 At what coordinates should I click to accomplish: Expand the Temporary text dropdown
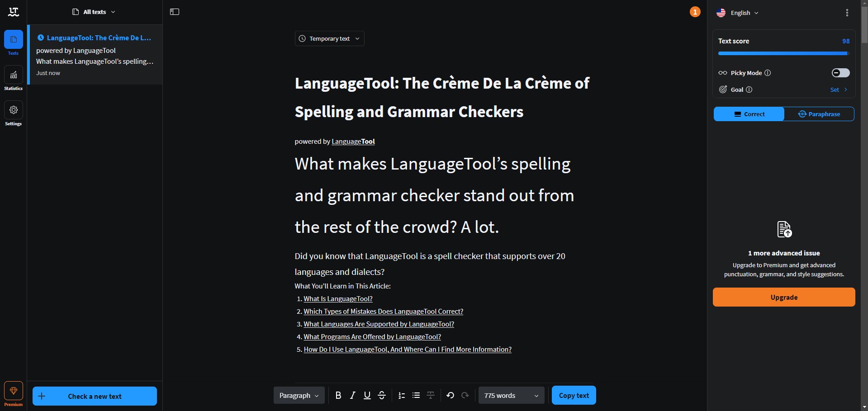(330, 38)
